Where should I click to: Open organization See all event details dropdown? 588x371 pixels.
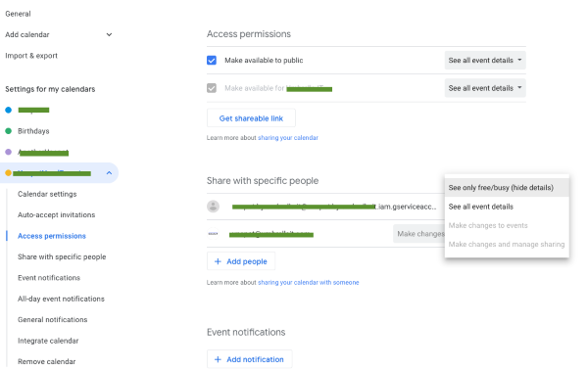485,88
